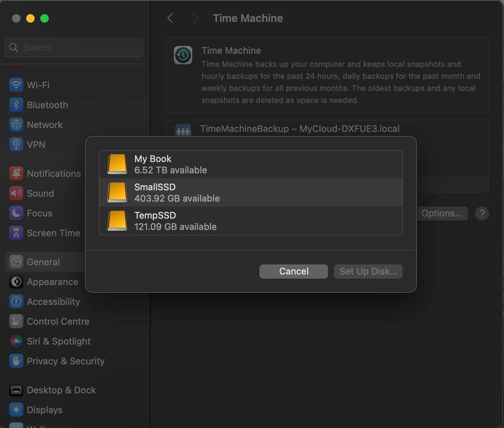The width and height of the screenshot is (504, 428).
Task: Open the Desktop & Dock label
Action: 61,390
